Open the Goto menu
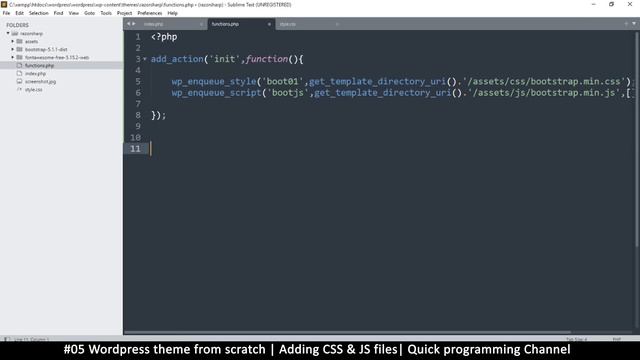 coord(89,13)
